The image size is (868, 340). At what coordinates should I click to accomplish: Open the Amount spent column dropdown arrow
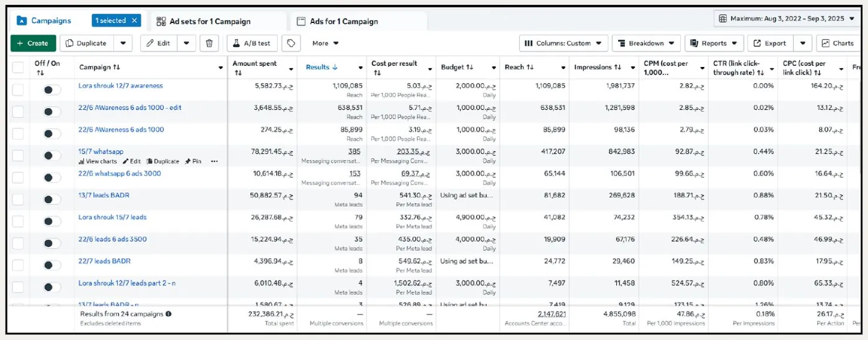coord(291,68)
